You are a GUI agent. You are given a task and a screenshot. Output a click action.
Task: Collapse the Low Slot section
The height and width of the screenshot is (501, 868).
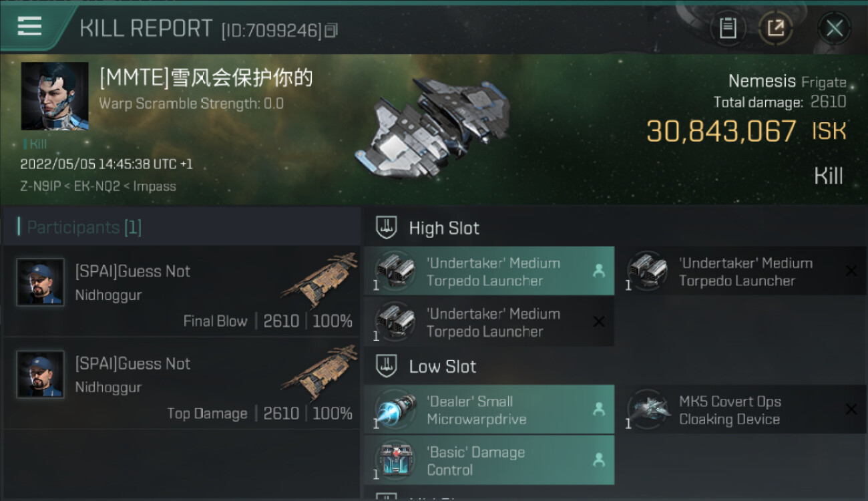coord(426,366)
